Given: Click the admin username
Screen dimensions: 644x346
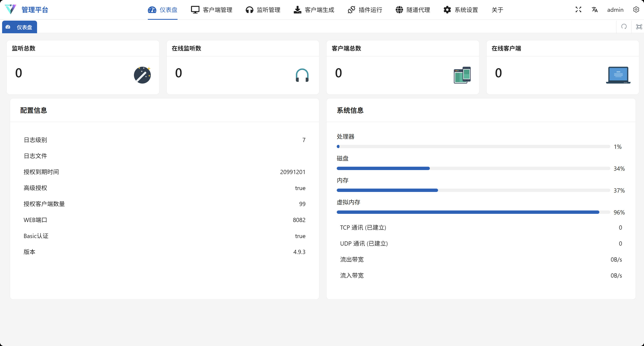Looking at the screenshot, I should 616,9.
